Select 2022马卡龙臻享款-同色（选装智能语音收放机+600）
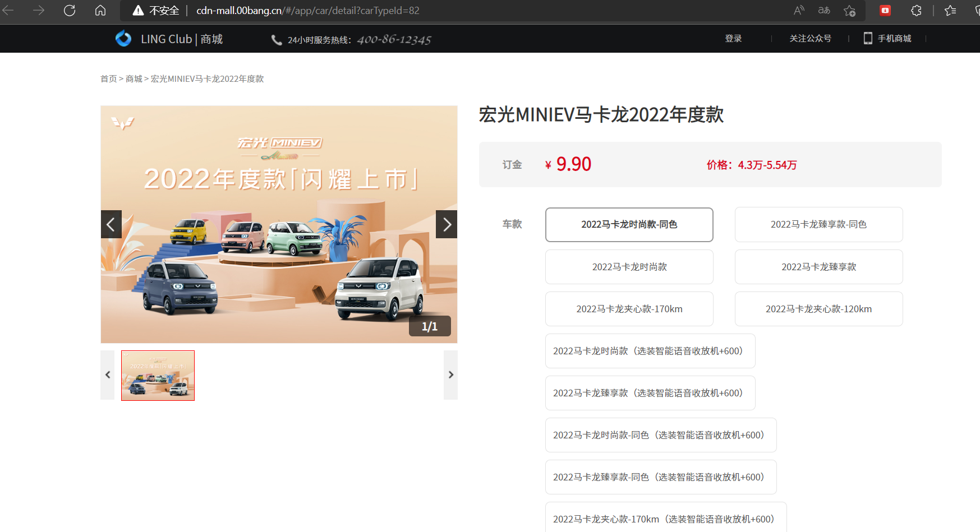This screenshot has height=532, width=980. pyautogui.click(x=661, y=477)
